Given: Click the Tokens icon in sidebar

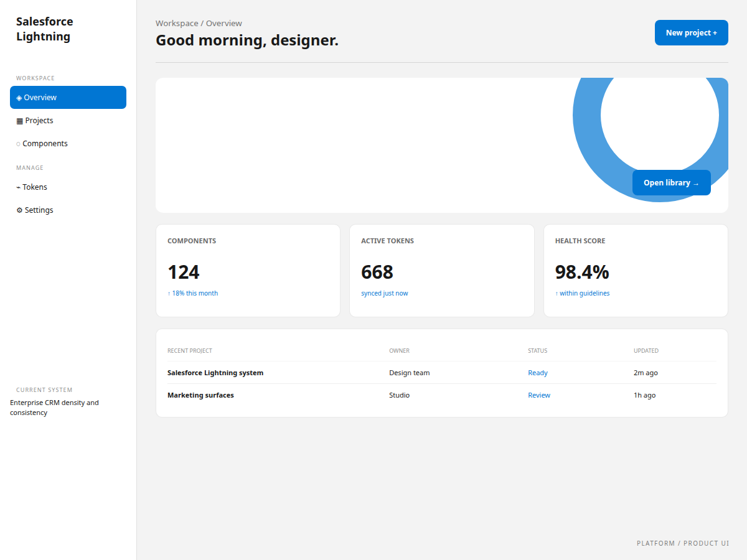Looking at the screenshot, I should point(18,187).
